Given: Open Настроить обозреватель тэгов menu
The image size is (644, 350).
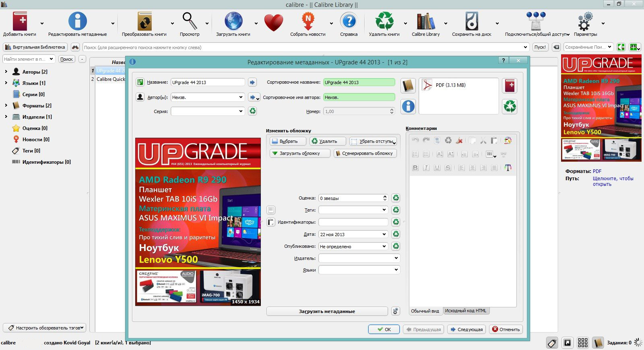Looking at the screenshot, I should pyautogui.click(x=45, y=328).
